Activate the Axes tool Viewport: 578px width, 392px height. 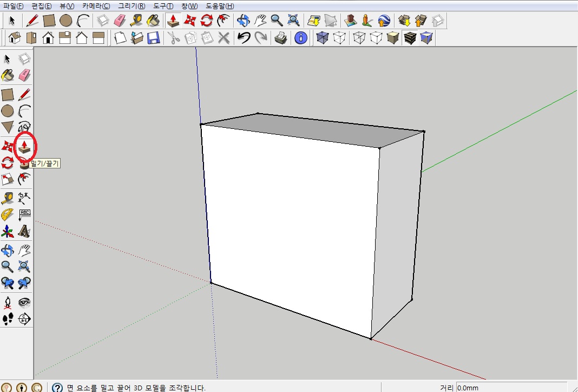point(8,232)
